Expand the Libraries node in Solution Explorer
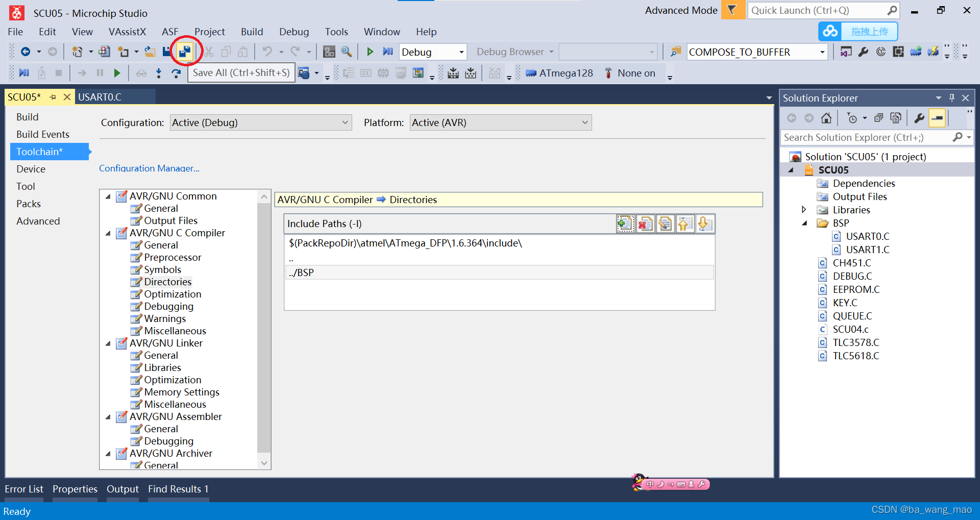 [804, 210]
